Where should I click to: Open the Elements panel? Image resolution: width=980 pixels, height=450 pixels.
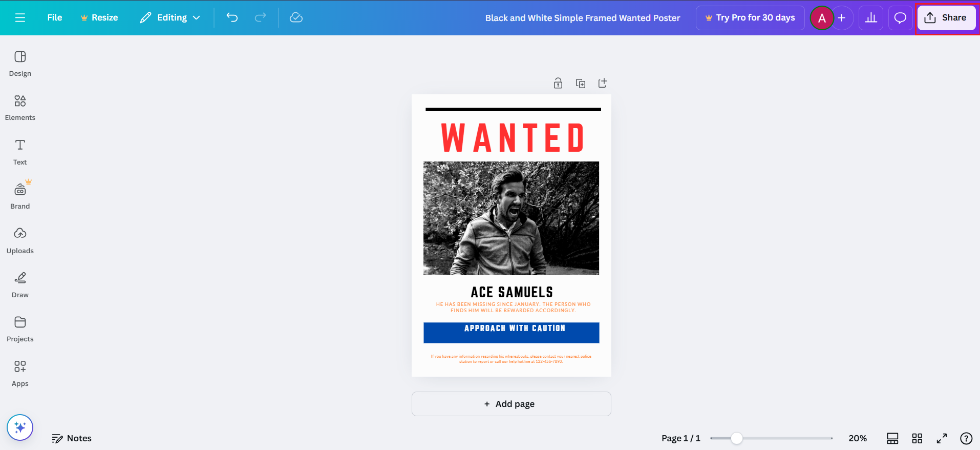pyautogui.click(x=20, y=107)
